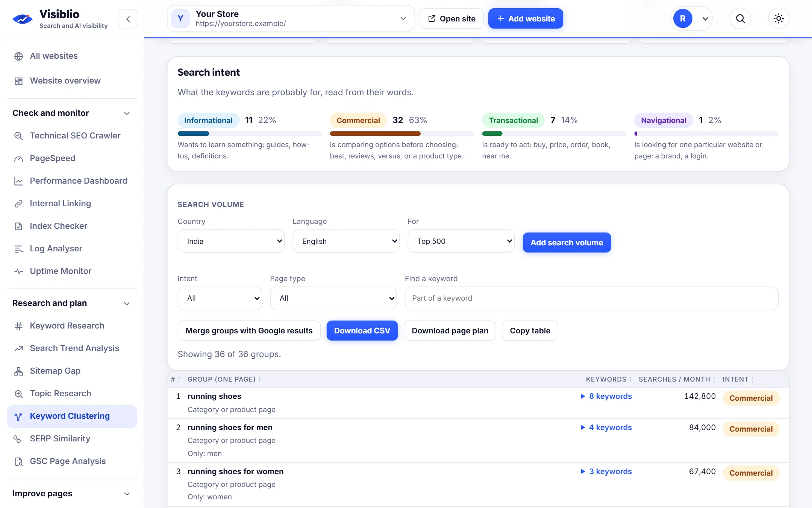Click the Sitemap Gap tree icon
The width and height of the screenshot is (812, 508).
point(18,371)
